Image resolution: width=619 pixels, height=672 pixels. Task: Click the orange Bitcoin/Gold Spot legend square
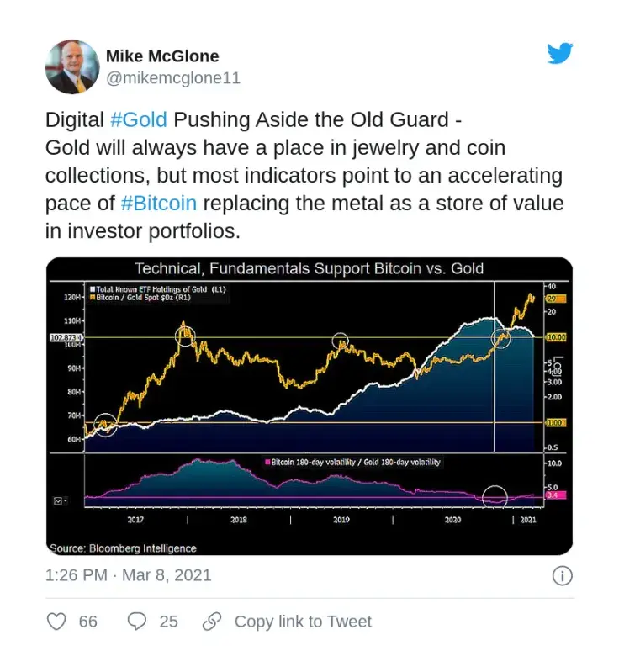click(94, 298)
